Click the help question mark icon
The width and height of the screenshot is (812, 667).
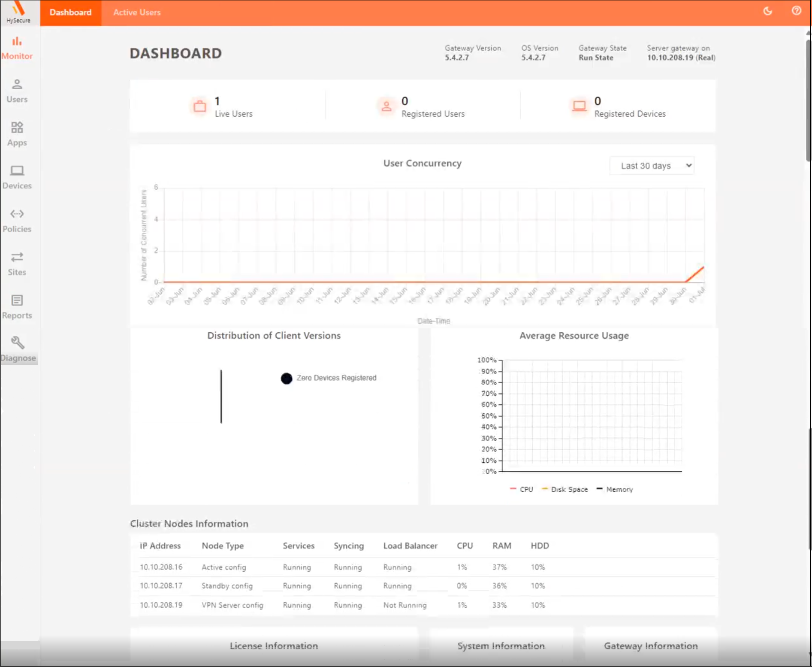[x=796, y=11]
